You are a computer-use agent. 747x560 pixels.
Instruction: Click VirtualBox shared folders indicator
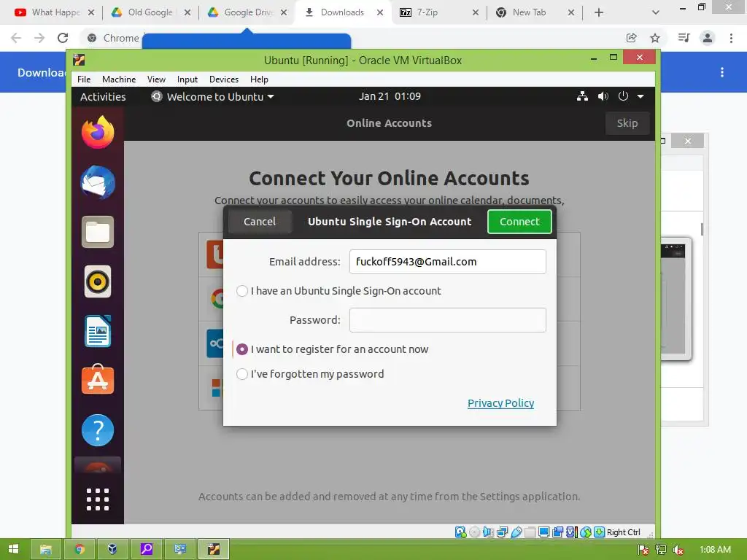tap(530, 532)
